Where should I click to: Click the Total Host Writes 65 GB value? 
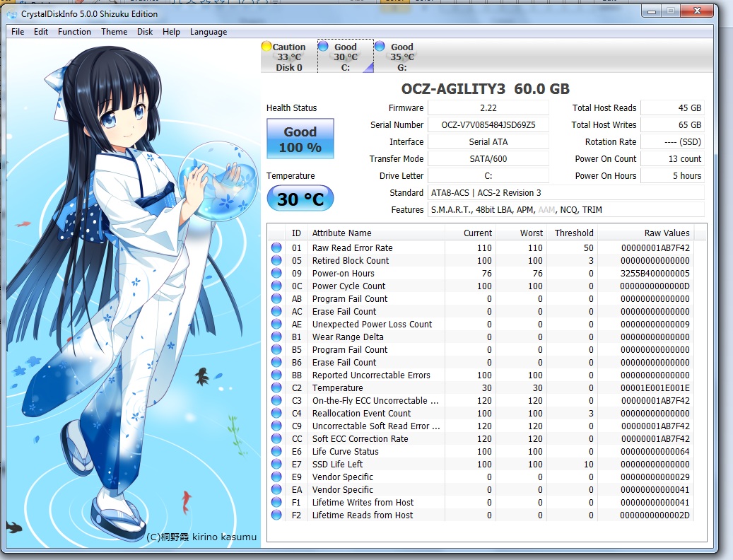[672, 125]
